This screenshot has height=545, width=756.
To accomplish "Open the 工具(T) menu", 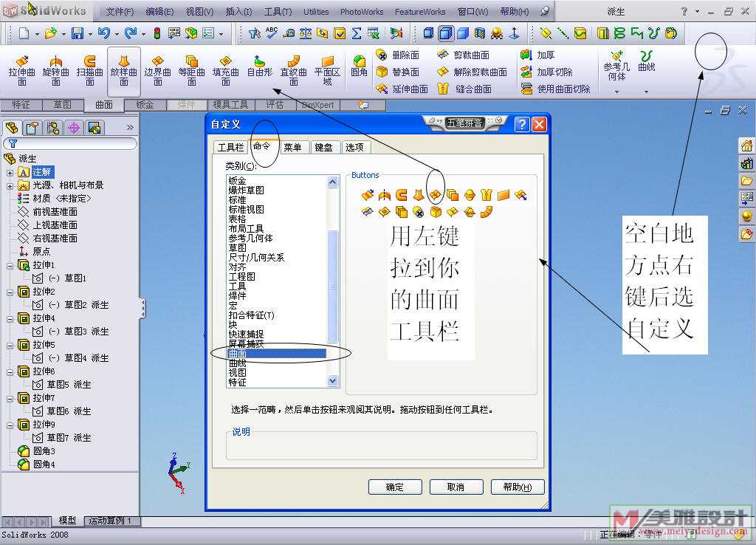I will point(278,12).
